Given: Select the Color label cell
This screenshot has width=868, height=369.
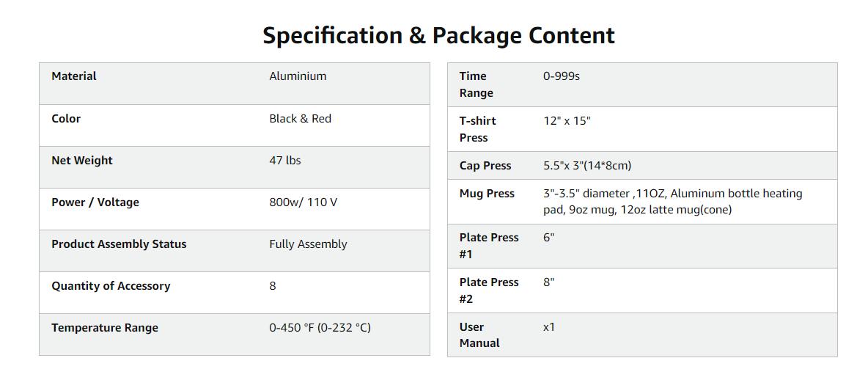Looking at the screenshot, I should click(x=66, y=119).
